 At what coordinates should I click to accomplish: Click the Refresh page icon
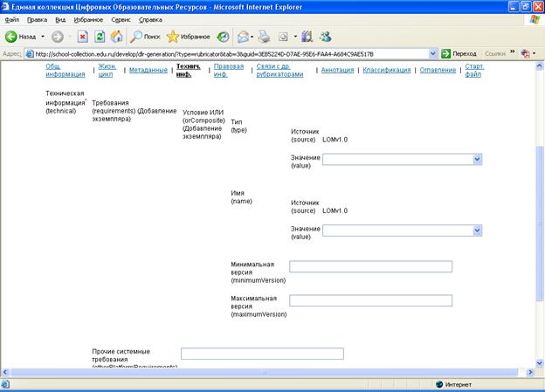tap(100, 37)
